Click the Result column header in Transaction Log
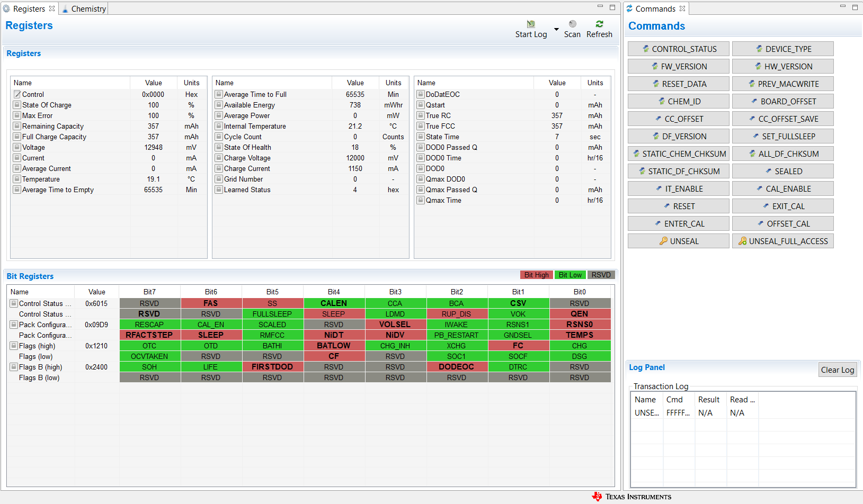 (710, 400)
